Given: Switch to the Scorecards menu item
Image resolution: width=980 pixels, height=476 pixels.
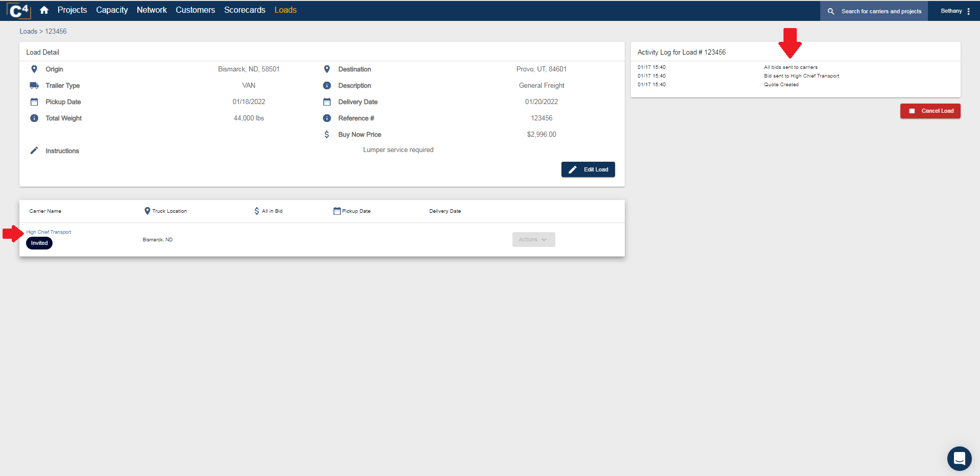Looking at the screenshot, I should (244, 10).
